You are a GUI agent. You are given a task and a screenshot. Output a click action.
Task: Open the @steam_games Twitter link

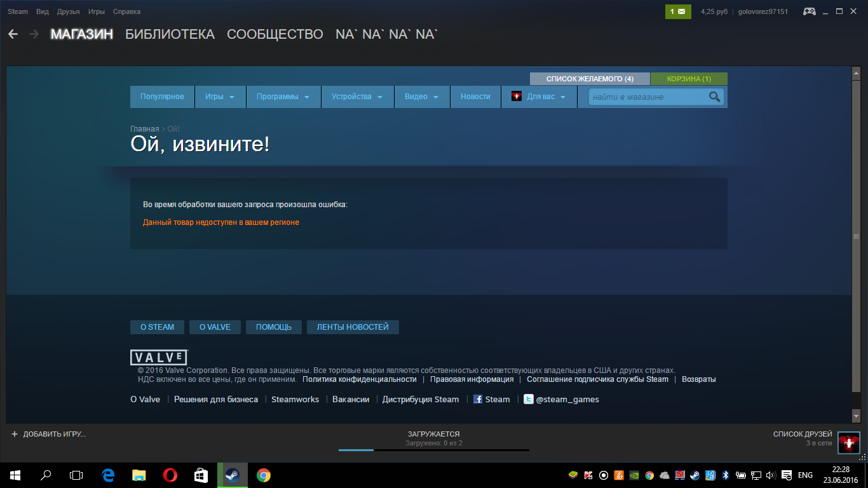(561, 400)
